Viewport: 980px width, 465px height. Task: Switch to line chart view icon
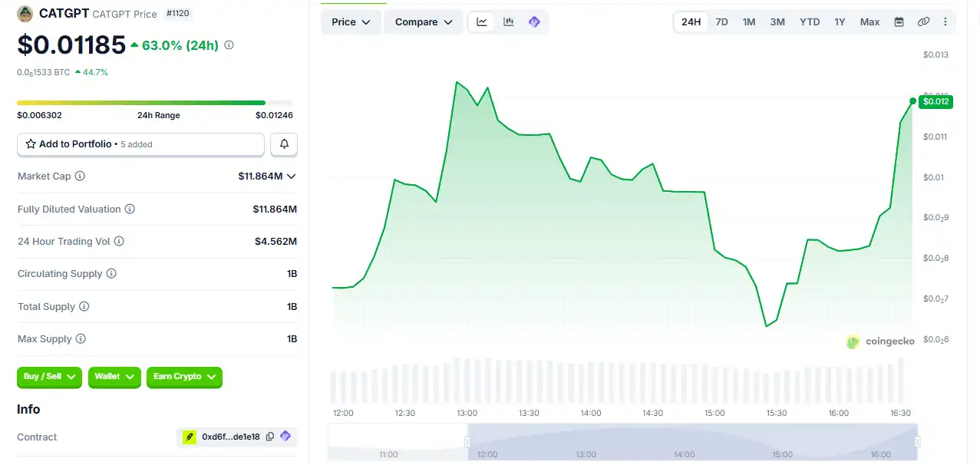point(482,21)
